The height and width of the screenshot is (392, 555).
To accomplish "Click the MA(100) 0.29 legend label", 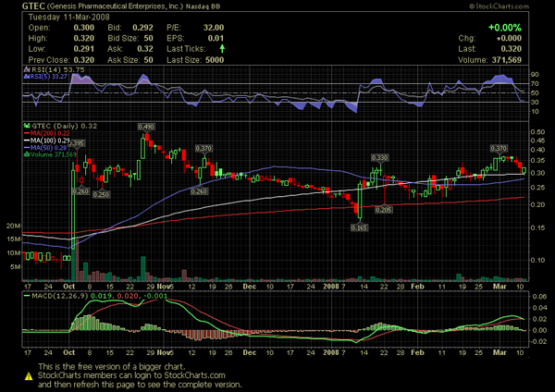I will click(x=50, y=141).
